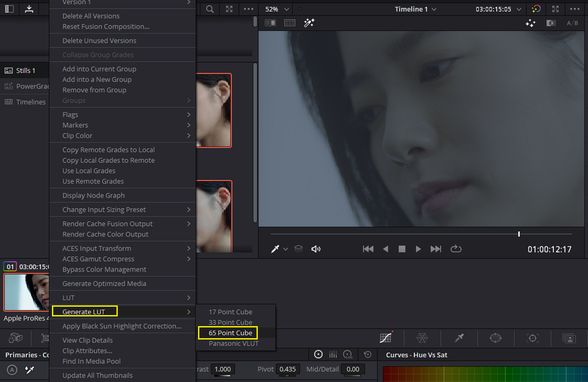This screenshot has height=382, width=588.
Task: Click the viewer scrubber playhead
Action: click(519, 234)
